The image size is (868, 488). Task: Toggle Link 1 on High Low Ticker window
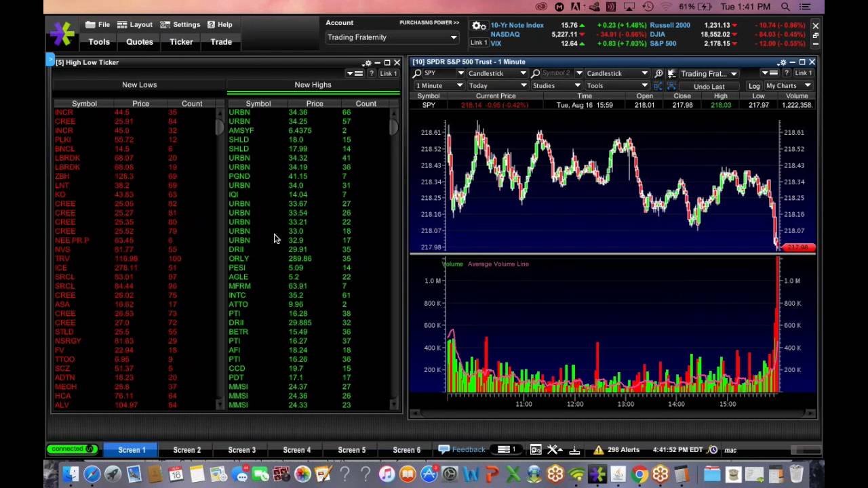point(388,73)
